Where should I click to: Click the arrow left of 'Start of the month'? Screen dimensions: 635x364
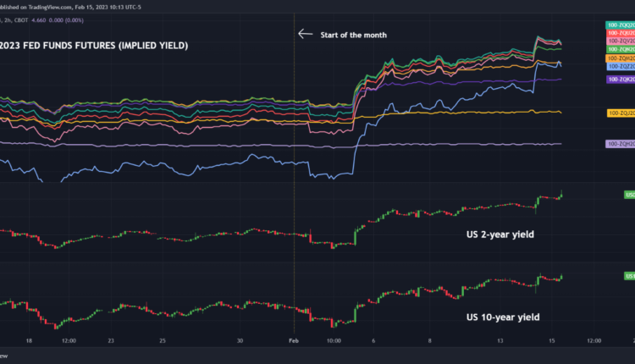[305, 34]
